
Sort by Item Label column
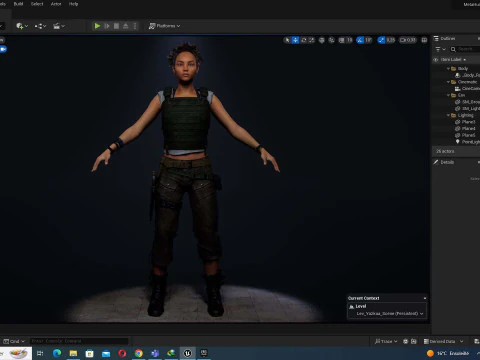tap(453, 60)
